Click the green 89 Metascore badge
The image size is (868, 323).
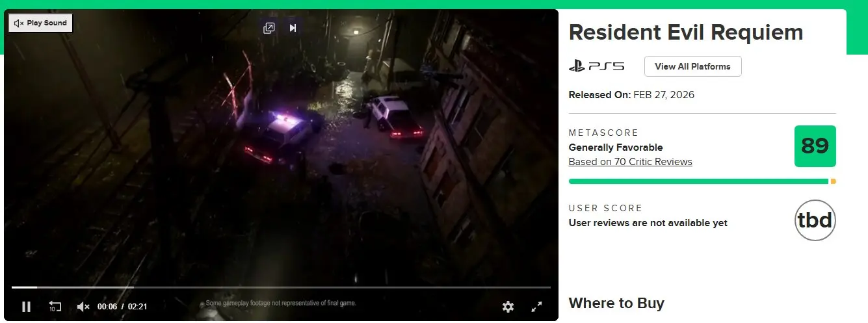point(815,146)
